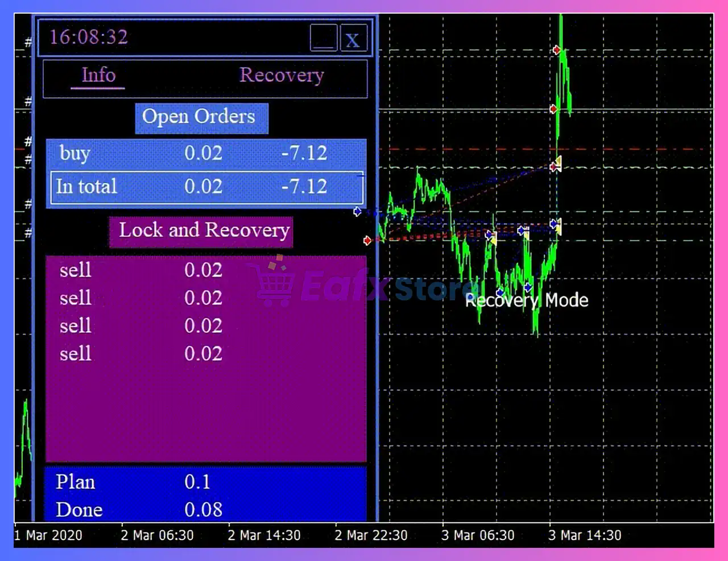Image resolution: width=728 pixels, height=561 pixels.
Task: Switch to the Info tab
Action: pyautogui.click(x=98, y=75)
